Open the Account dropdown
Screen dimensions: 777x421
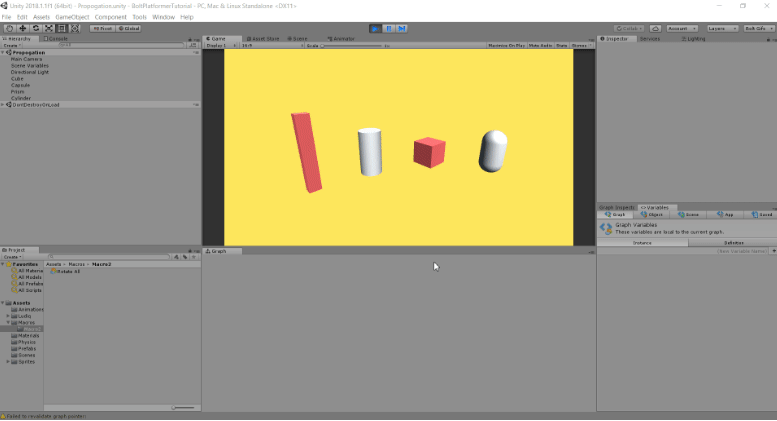(x=682, y=28)
